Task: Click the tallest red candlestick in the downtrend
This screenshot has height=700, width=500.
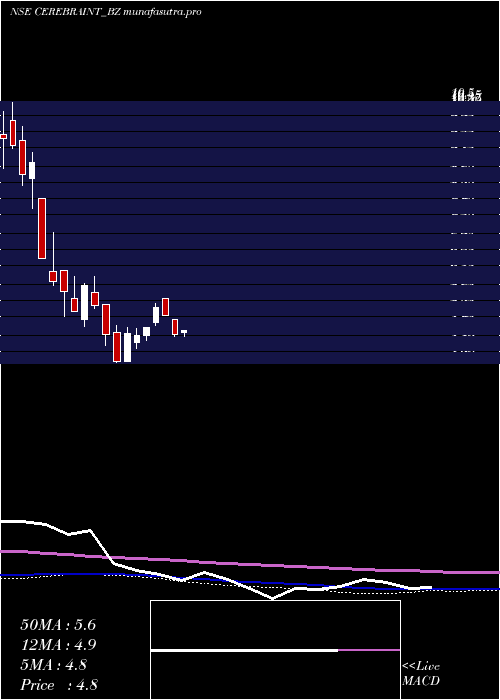Action: [x=42, y=228]
